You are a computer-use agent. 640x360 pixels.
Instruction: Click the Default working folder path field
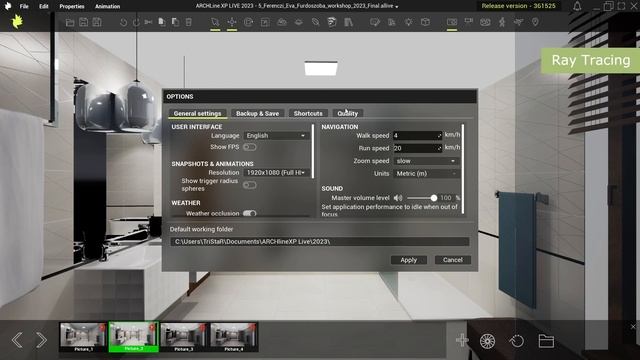320,242
